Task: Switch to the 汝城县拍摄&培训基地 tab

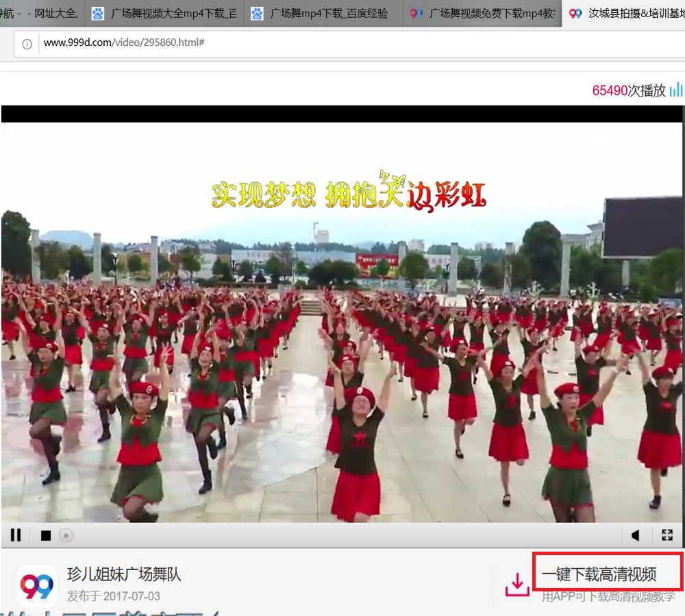Action: (x=630, y=13)
